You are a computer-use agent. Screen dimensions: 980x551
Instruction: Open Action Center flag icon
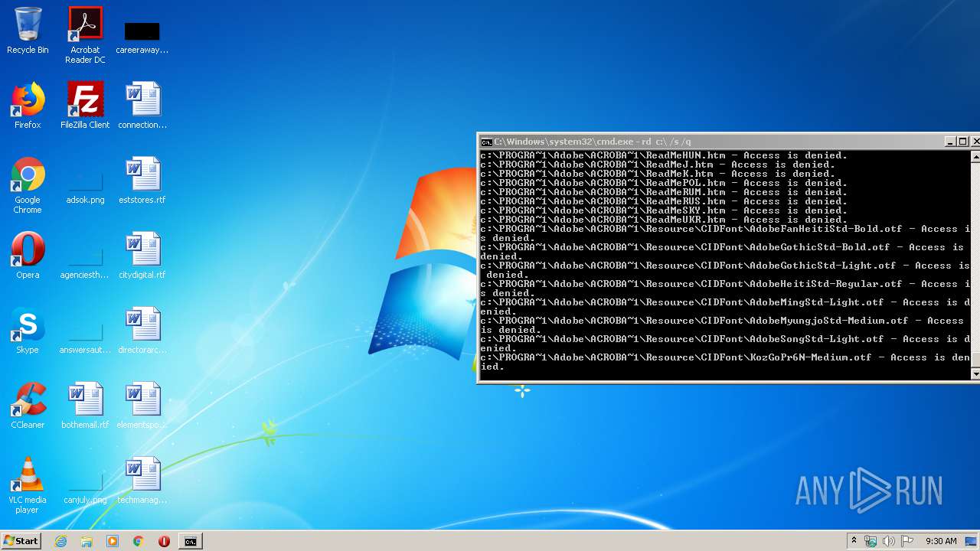tap(907, 541)
